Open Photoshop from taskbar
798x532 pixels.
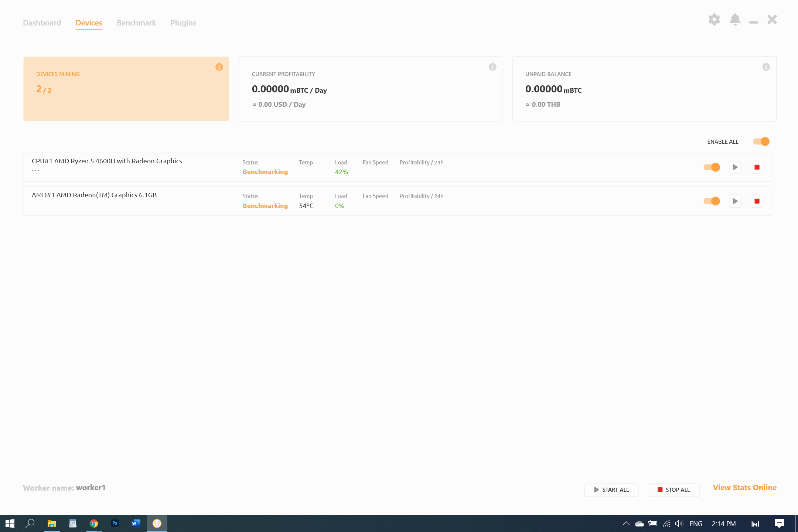[115, 524]
